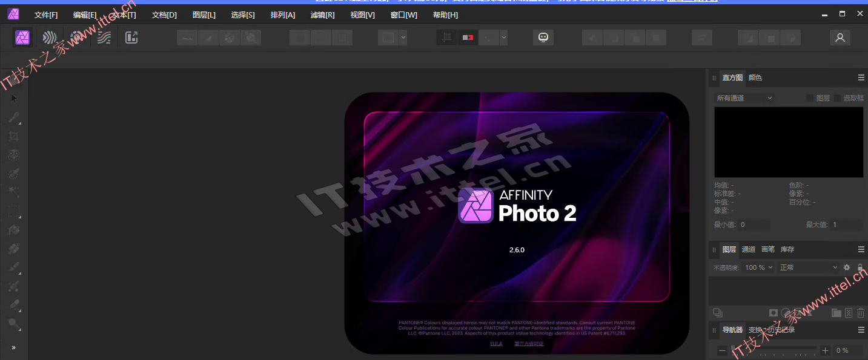Click the edit all layers icon in Layers
The height and width of the screenshot is (360, 868).
pyautogui.click(x=718, y=313)
